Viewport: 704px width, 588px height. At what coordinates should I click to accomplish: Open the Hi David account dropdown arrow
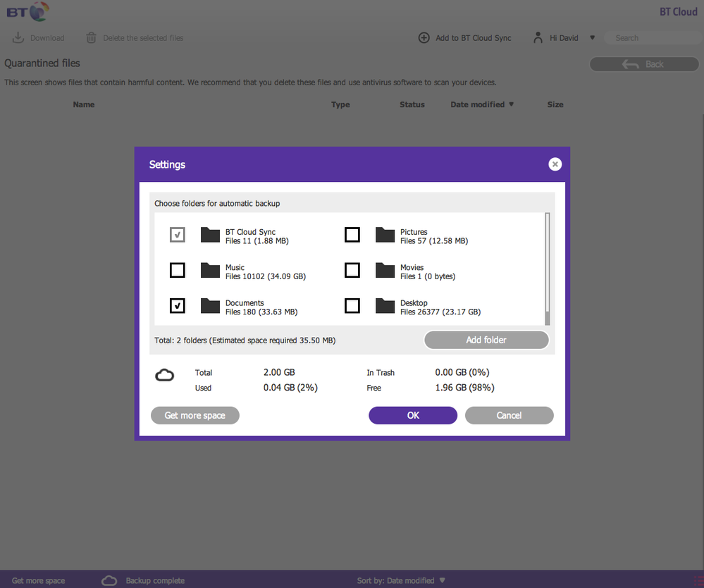(x=592, y=38)
